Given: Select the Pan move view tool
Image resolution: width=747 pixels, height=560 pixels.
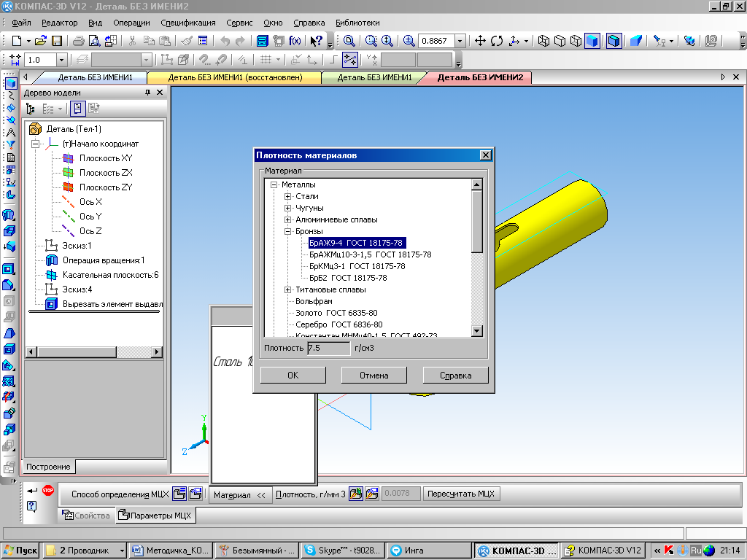Looking at the screenshot, I should click(480, 41).
